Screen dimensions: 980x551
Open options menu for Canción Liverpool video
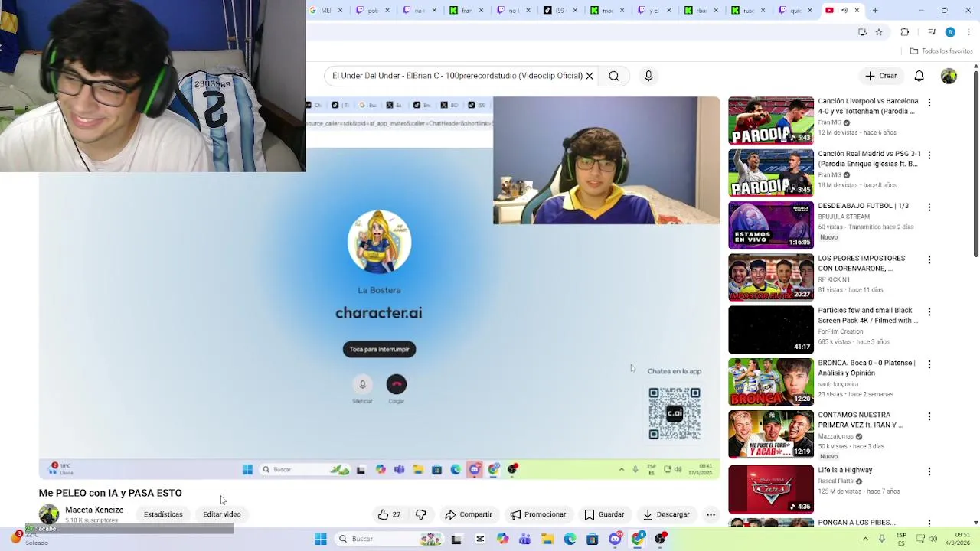(x=929, y=103)
